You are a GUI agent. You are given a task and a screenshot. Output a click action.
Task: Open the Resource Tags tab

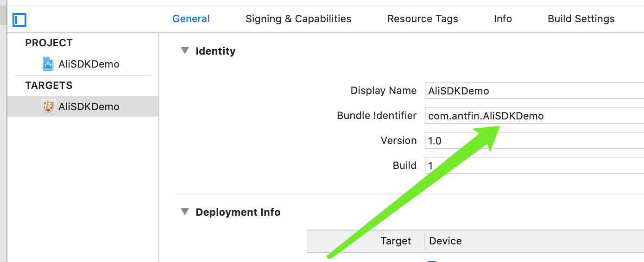[x=423, y=19]
